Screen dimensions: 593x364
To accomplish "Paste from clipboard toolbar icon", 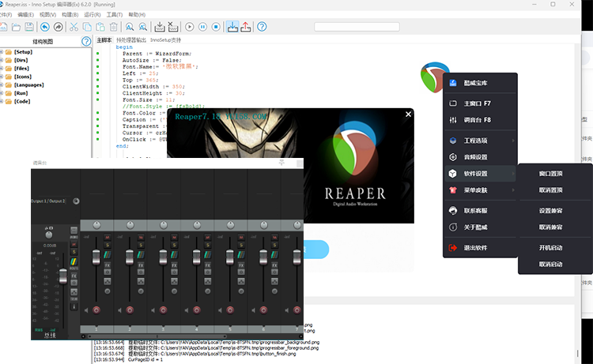I will [100, 27].
